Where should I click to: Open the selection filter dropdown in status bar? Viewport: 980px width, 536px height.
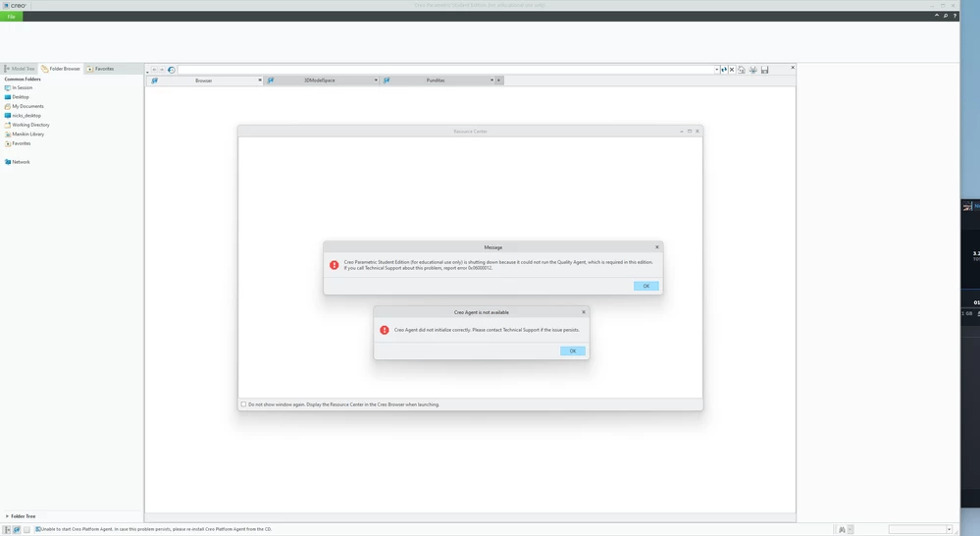point(949,530)
